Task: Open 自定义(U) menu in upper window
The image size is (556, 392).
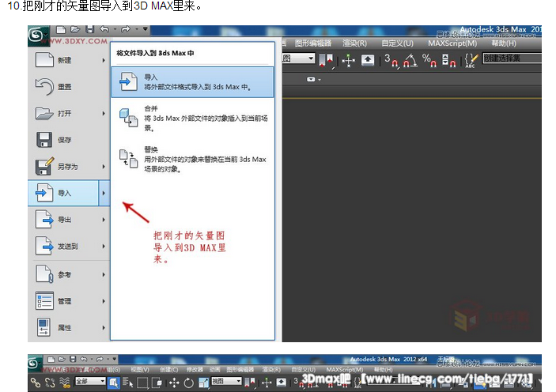Action: point(398,43)
